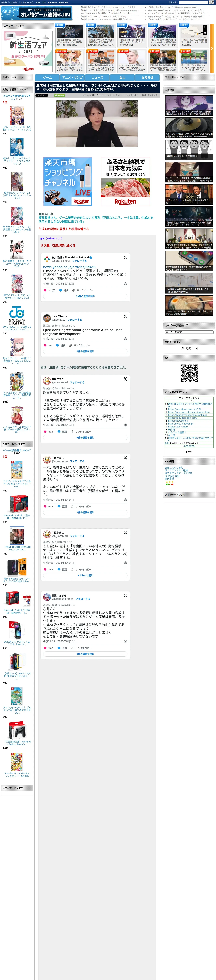Open news.yahoo.co.jp link in Sakurai's tweet

click(x=71, y=267)
